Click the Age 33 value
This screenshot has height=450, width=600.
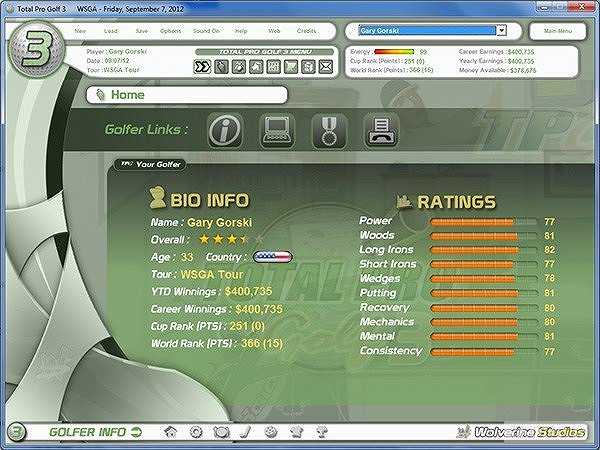(187, 257)
